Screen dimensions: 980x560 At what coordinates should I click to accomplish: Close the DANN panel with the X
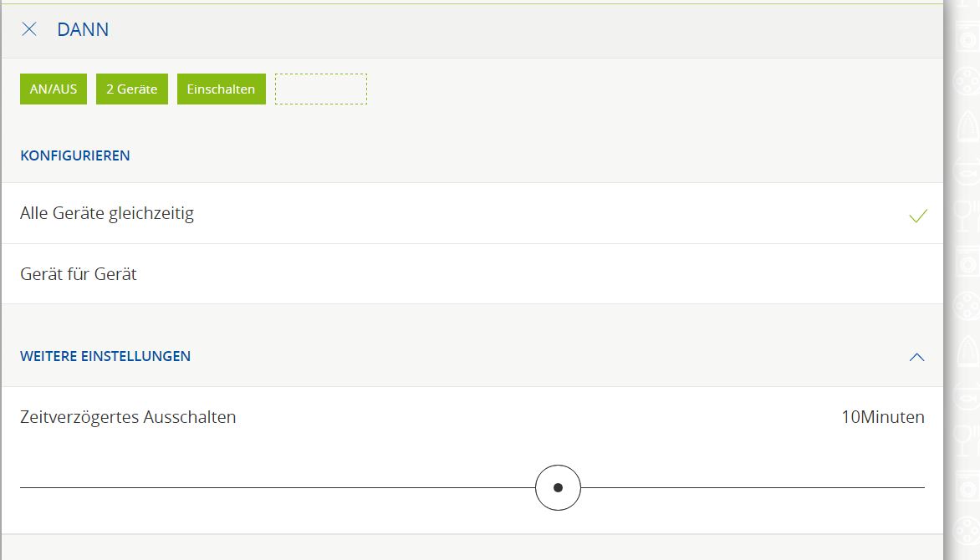point(29,29)
